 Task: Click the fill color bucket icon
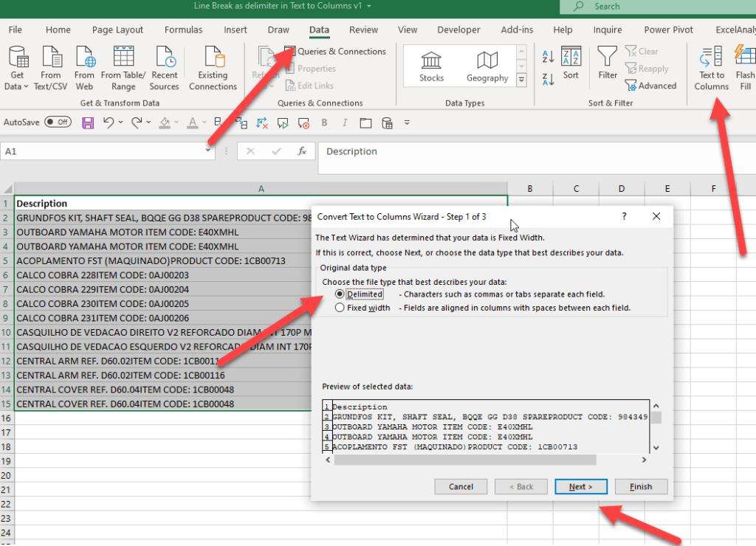[165, 123]
